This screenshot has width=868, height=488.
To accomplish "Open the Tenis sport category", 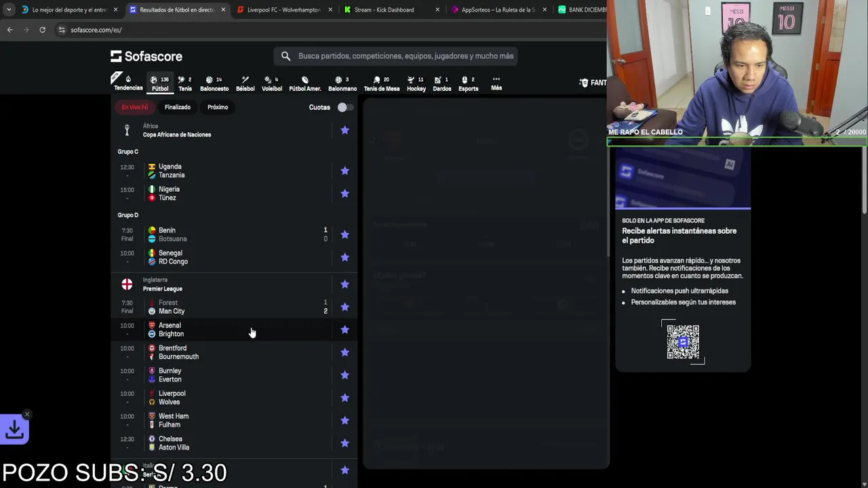I will tap(185, 83).
